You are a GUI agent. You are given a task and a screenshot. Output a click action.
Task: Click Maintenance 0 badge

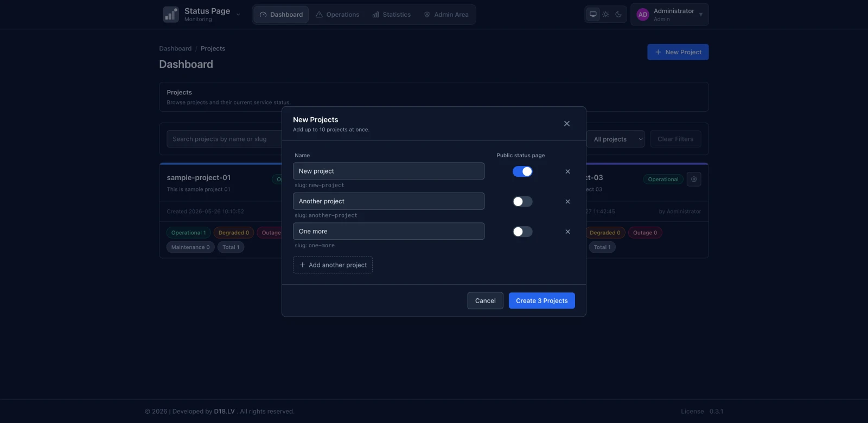[x=190, y=247]
